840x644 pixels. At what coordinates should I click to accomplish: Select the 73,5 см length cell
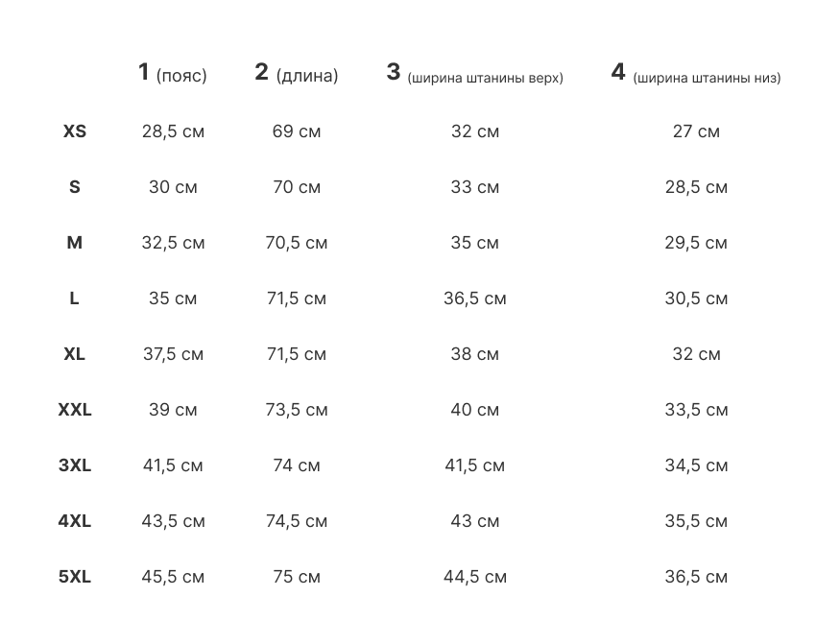297,410
